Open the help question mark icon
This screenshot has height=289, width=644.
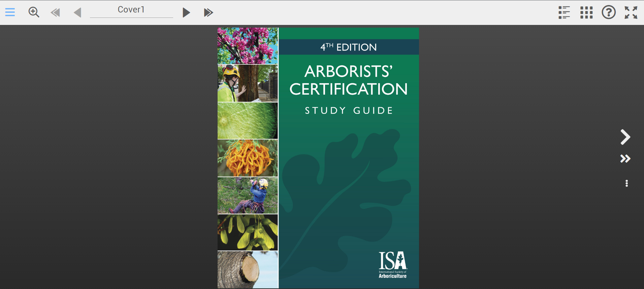pyautogui.click(x=609, y=12)
